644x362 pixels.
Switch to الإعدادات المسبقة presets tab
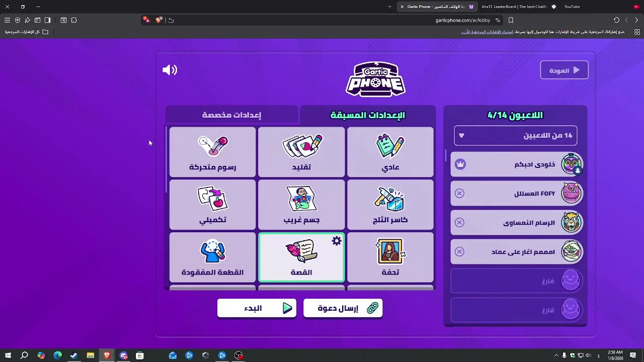click(368, 115)
